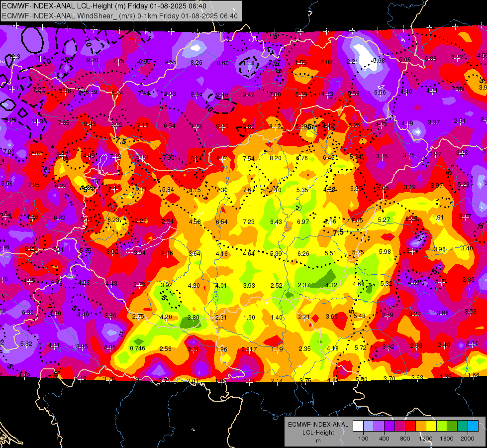
Task: Select the red legend color swatch
Action: coord(410,426)
